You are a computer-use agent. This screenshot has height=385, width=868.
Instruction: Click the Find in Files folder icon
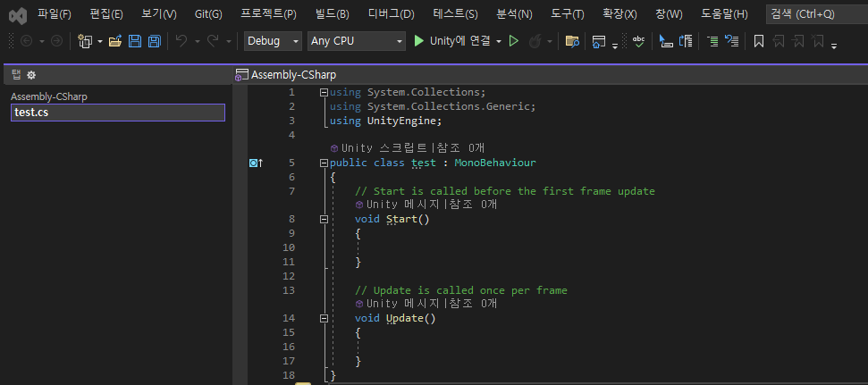pos(572,41)
